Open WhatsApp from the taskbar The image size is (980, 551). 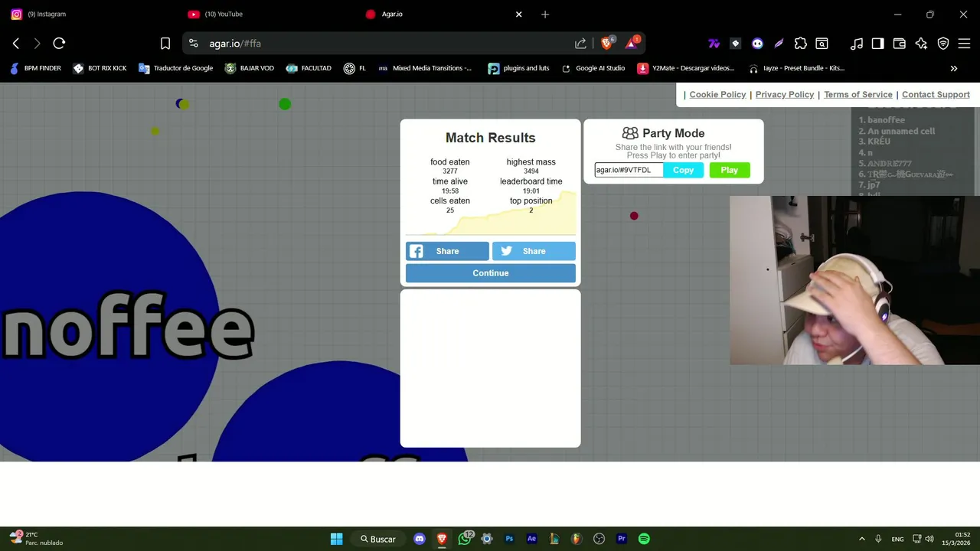tap(464, 539)
